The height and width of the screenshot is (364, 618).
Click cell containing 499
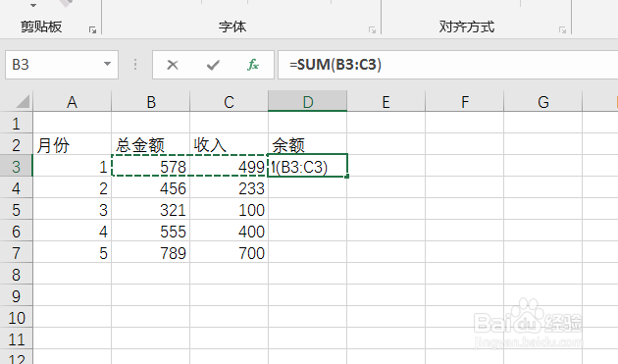229,167
